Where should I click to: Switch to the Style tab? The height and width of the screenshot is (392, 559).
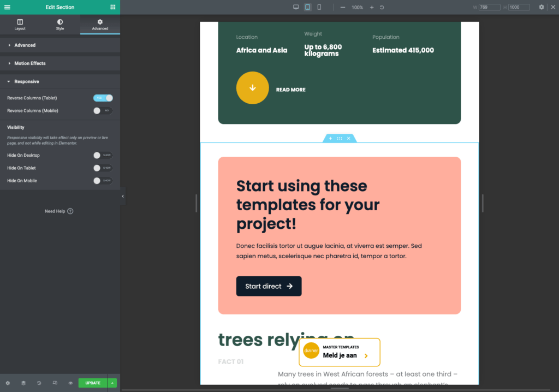[x=60, y=25]
